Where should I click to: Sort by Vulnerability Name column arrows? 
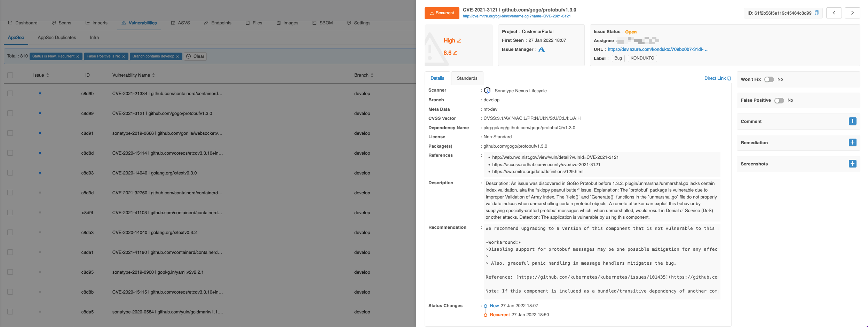pos(153,75)
